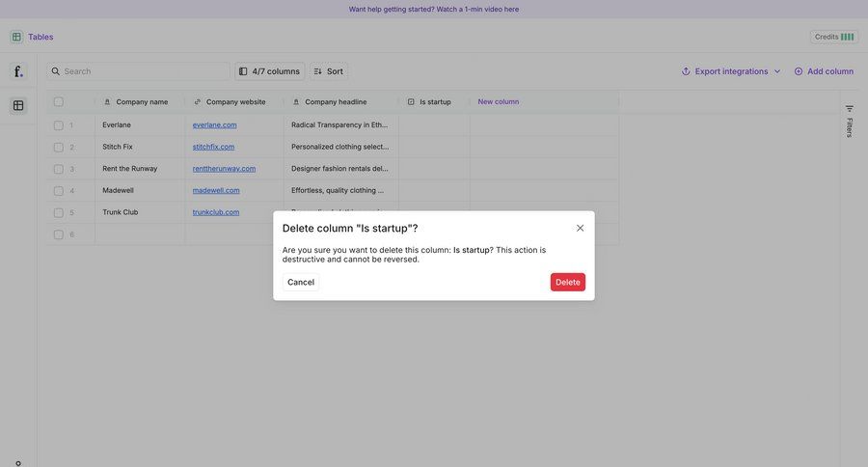The width and height of the screenshot is (868, 467).
Task: Click the Add column button
Action: pos(824,71)
